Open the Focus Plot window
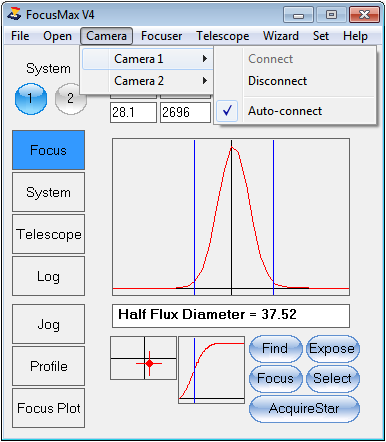Screen dimensions: 386x442 [49, 408]
